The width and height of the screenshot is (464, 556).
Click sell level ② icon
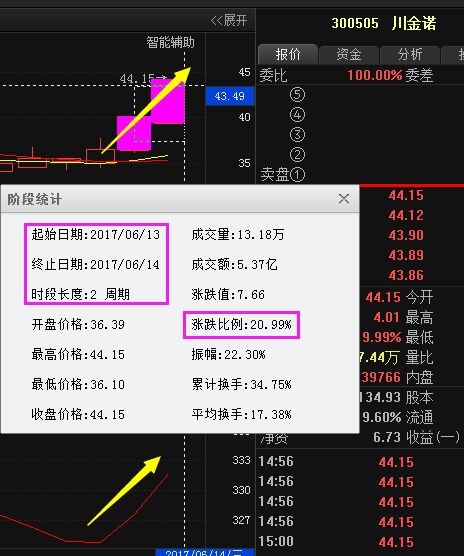click(297, 155)
